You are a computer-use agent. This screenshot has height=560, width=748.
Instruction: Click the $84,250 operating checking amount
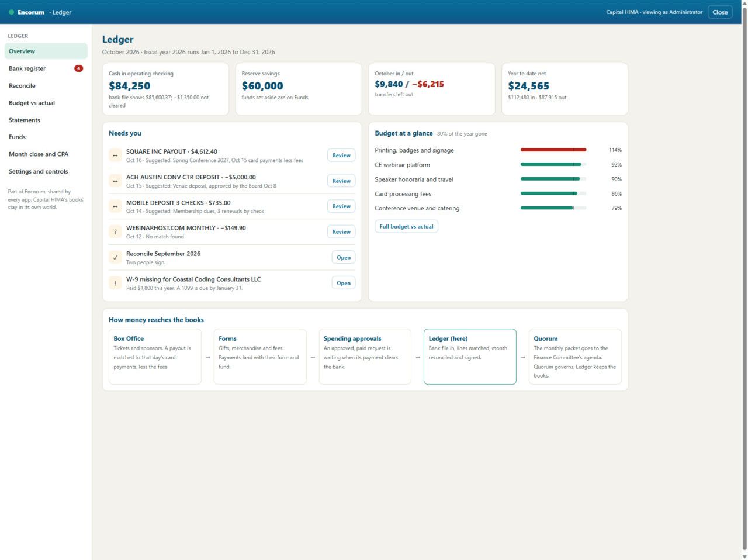coord(130,86)
